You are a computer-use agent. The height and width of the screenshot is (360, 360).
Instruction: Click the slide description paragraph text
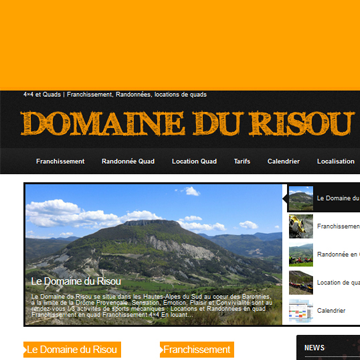click(152, 306)
